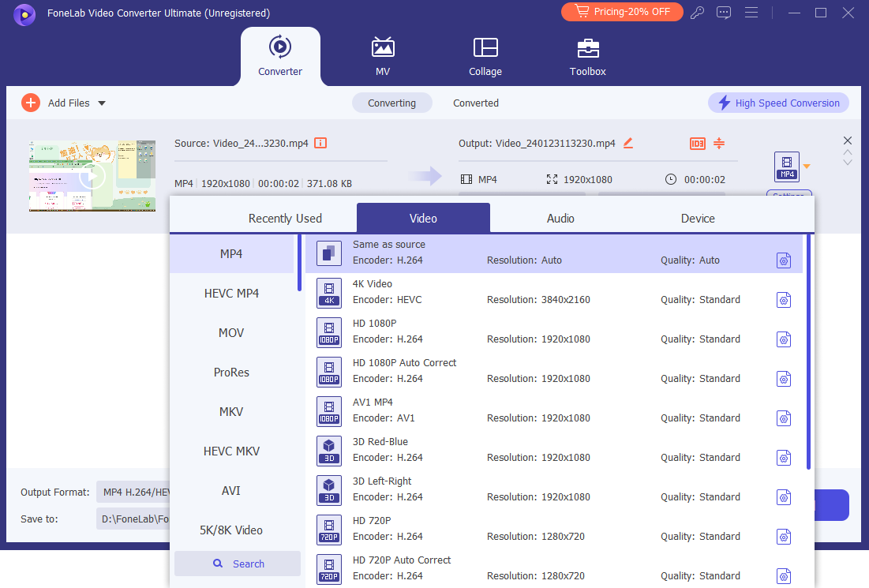The height and width of the screenshot is (588, 869).
Task: Open the Toolbox tab icon
Action: click(x=588, y=48)
